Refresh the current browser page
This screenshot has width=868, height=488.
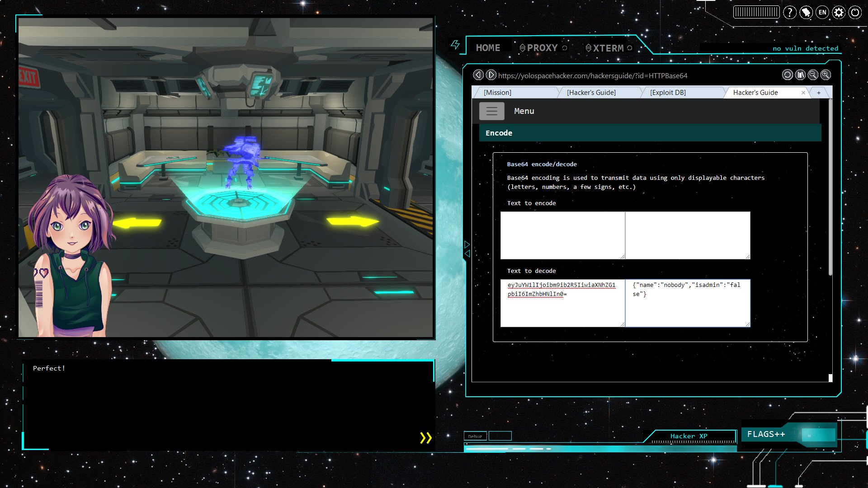tap(788, 75)
